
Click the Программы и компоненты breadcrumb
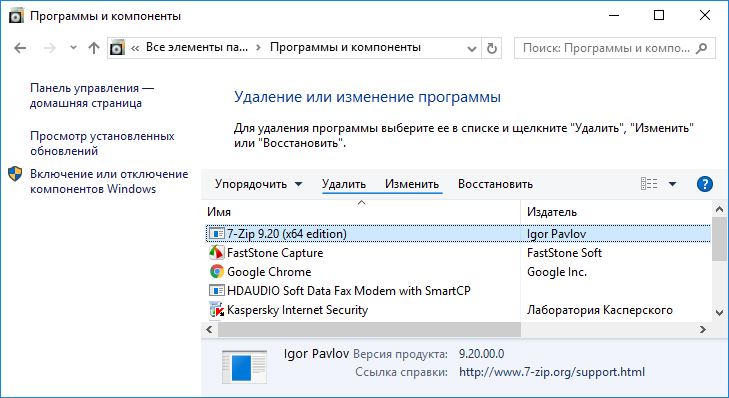tap(345, 47)
